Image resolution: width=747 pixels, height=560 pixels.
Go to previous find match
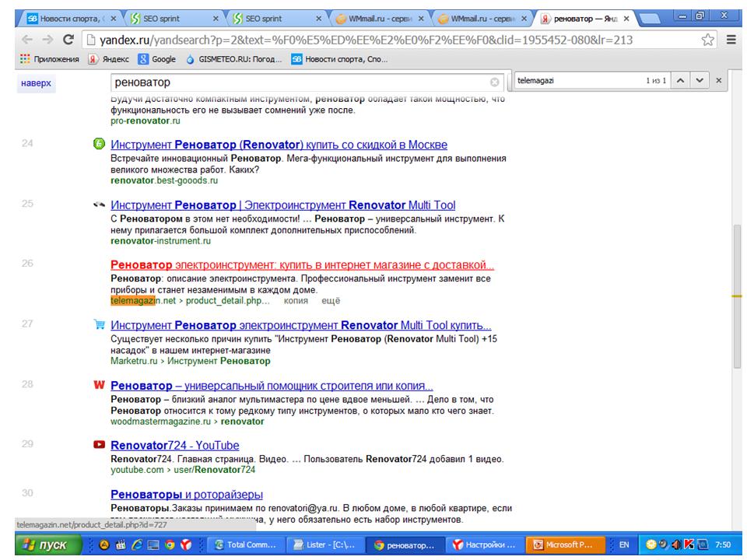tap(681, 80)
